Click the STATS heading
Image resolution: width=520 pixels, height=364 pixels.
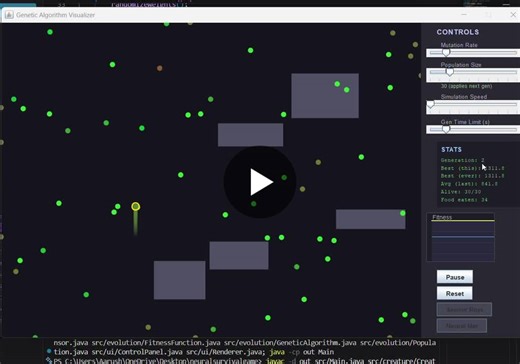pyautogui.click(x=451, y=150)
